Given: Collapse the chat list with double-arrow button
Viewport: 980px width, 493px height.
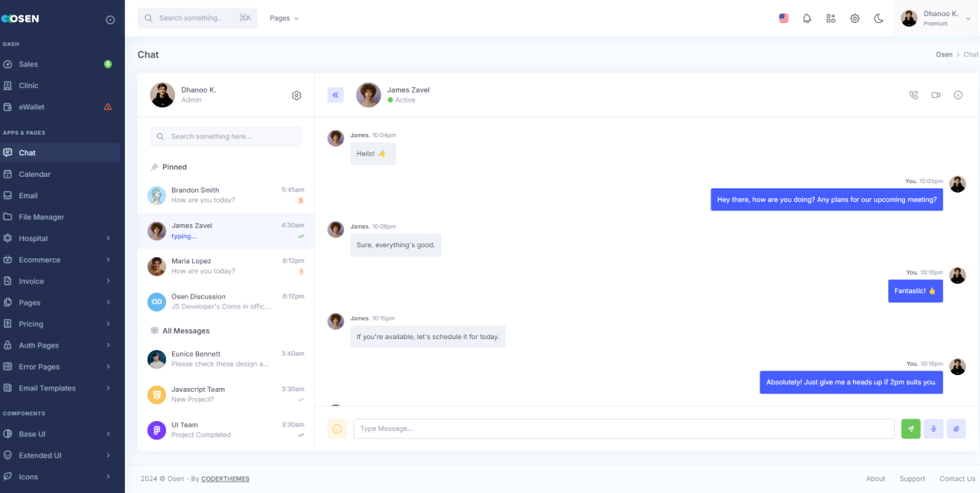Looking at the screenshot, I should click(335, 95).
